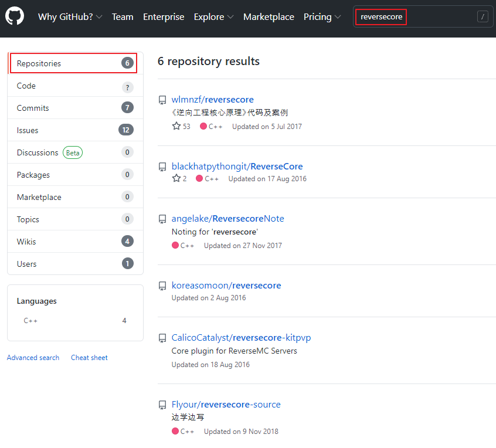This screenshot has width=496, height=448.
Task: Open the Cheat sheet link
Action: pos(89,358)
